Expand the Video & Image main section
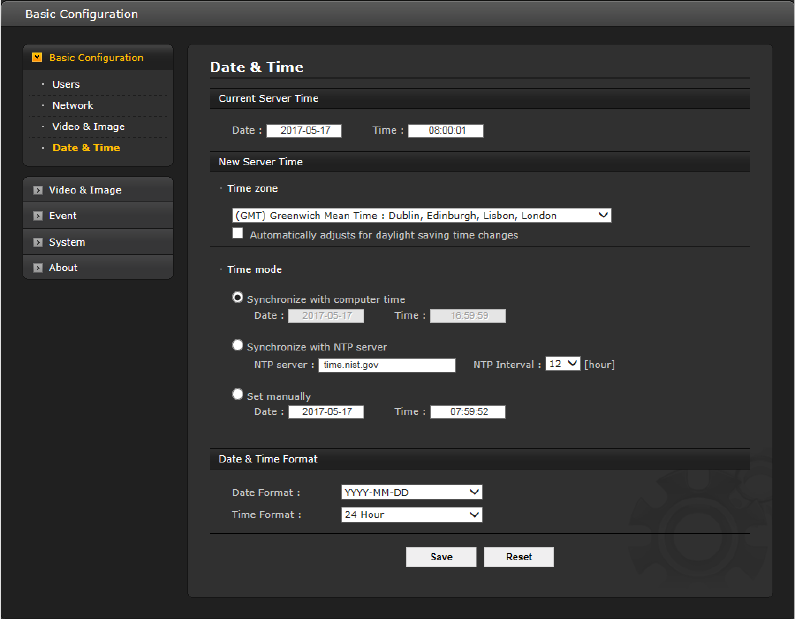 98,190
